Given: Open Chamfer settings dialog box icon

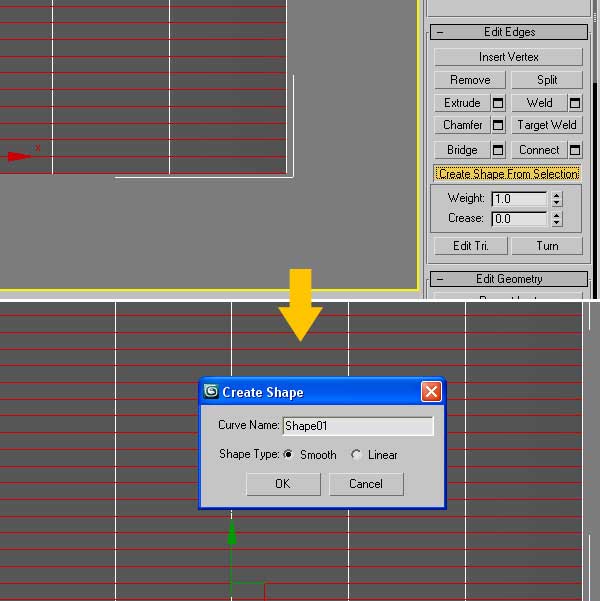Looking at the screenshot, I should pyautogui.click(x=498, y=125).
